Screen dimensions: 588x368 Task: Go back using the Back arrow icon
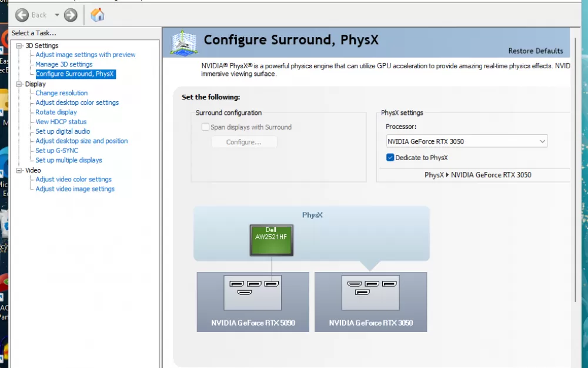(22, 15)
